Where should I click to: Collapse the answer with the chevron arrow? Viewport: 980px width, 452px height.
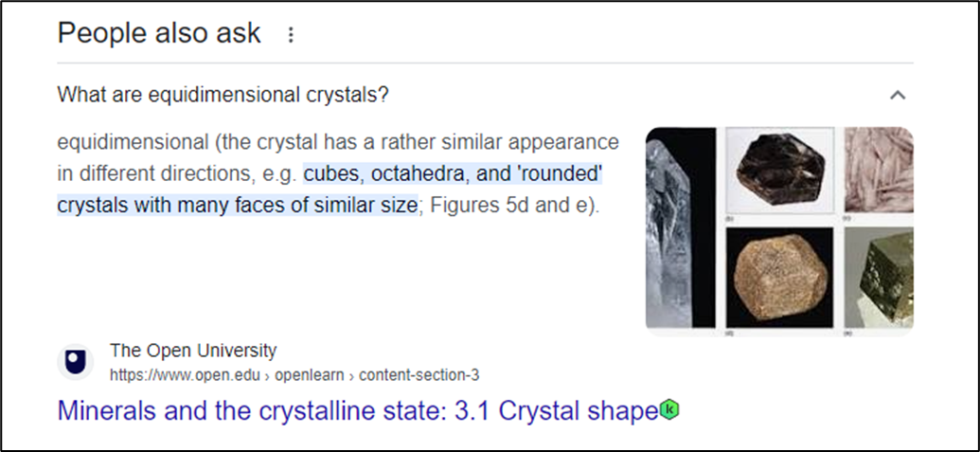click(898, 95)
